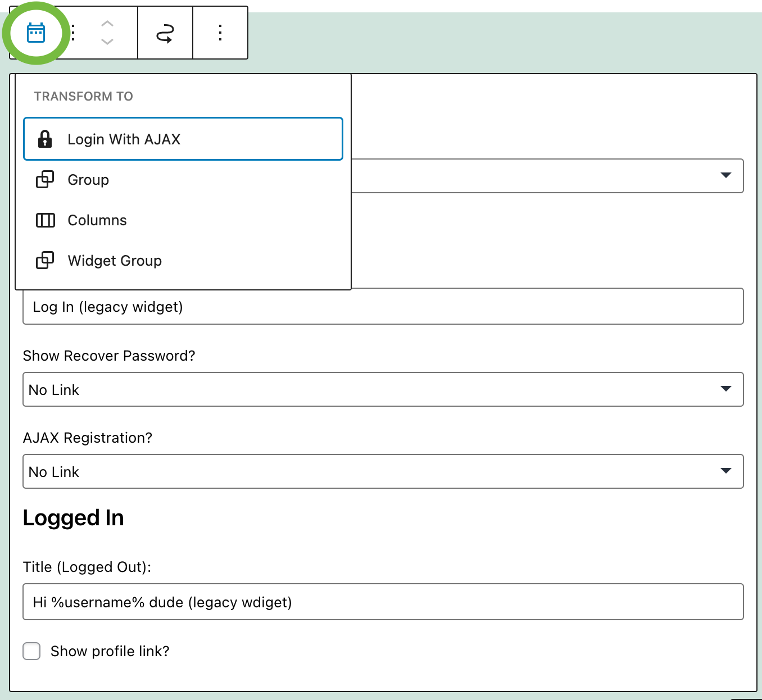Click the TRANSFORM TO heading
The width and height of the screenshot is (762, 700).
pos(84,96)
